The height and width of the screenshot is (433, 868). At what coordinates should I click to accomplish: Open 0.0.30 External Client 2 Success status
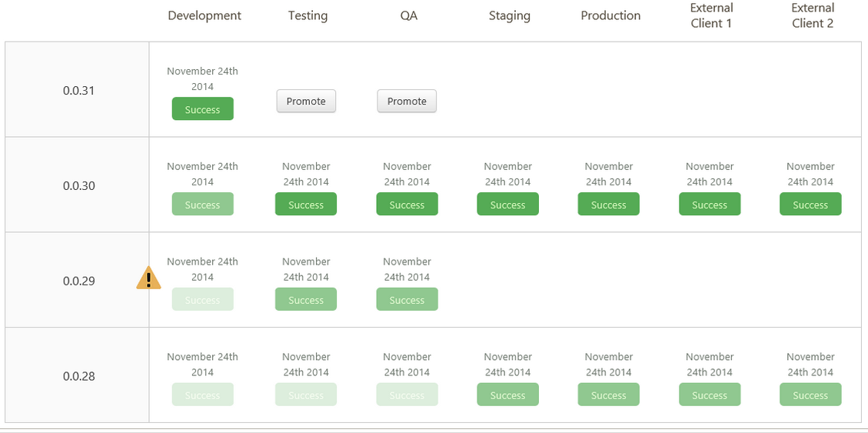click(810, 205)
